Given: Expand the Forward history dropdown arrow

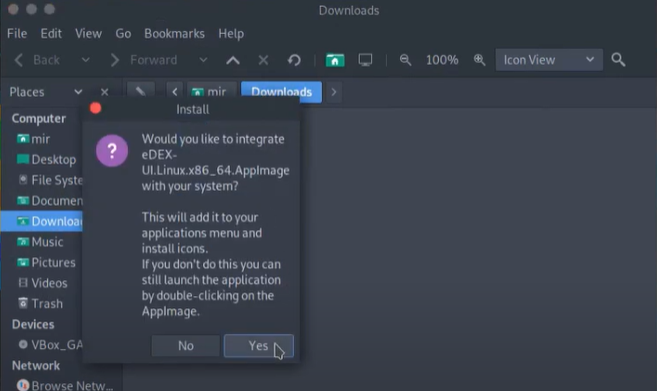Looking at the screenshot, I should [203, 60].
